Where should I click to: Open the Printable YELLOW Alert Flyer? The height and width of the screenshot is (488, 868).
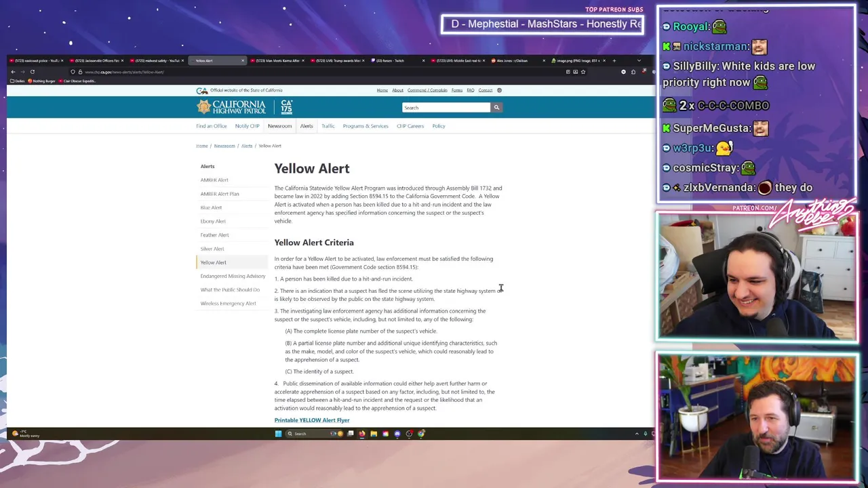pyautogui.click(x=312, y=420)
